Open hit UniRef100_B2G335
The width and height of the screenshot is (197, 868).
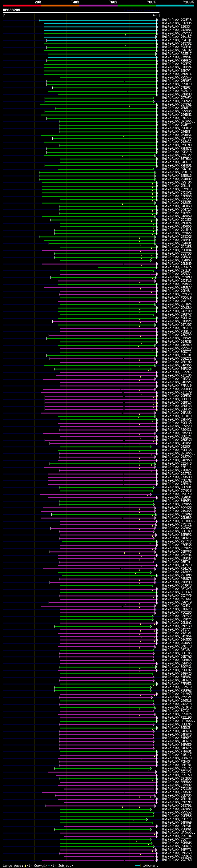(x=177, y=23)
